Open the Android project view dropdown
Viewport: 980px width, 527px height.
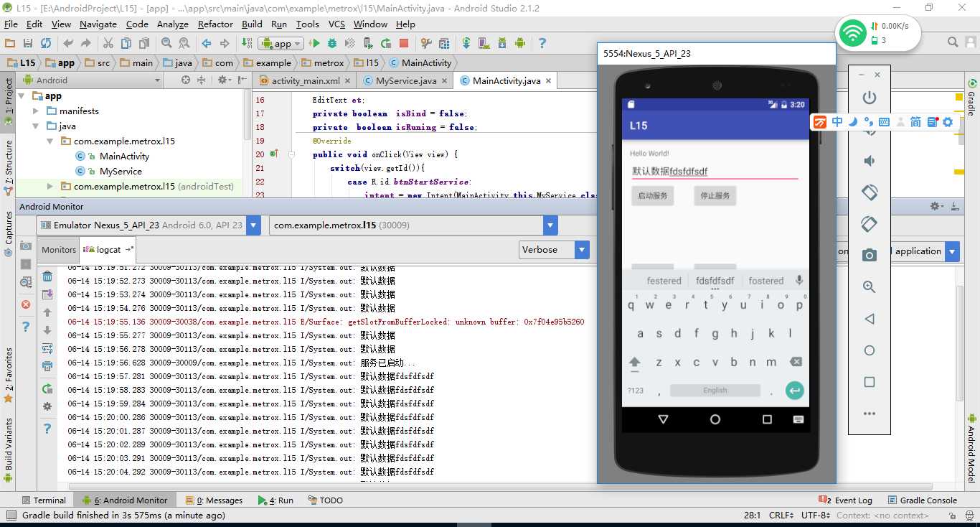93,80
